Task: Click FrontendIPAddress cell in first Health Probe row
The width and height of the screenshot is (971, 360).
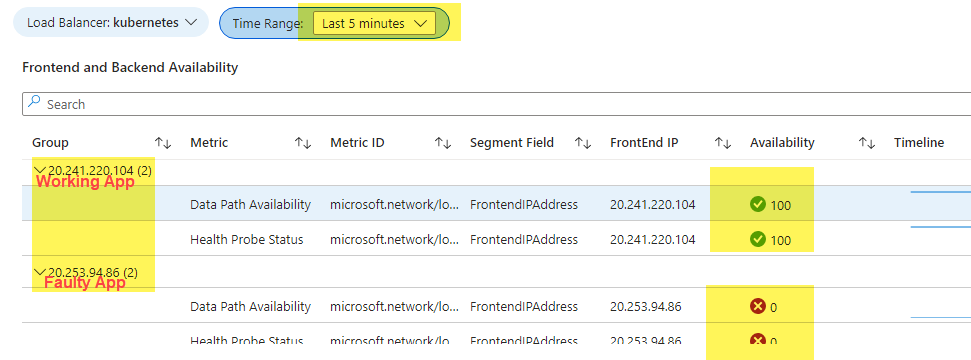Action: click(x=524, y=239)
